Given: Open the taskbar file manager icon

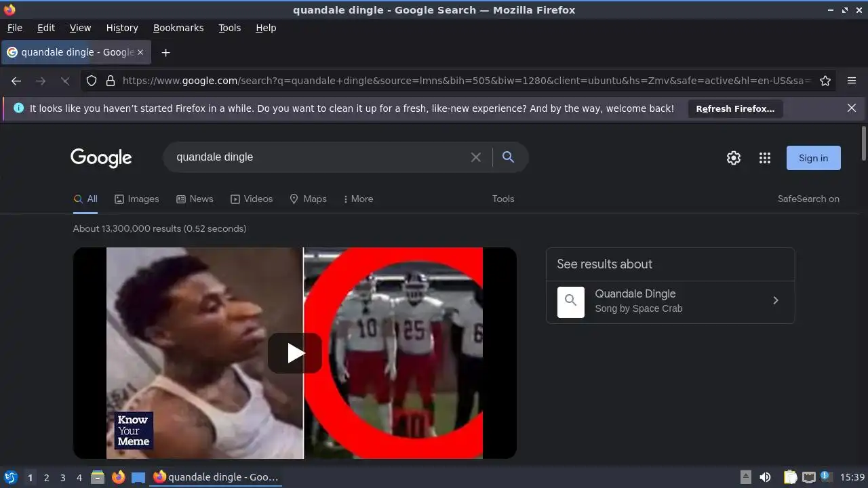Looking at the screenshot, I should 98,477.
